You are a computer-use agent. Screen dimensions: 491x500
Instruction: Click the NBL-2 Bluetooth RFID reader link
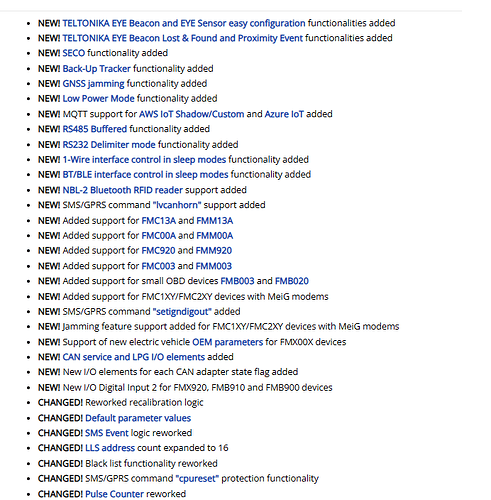(x=123, y=190)
